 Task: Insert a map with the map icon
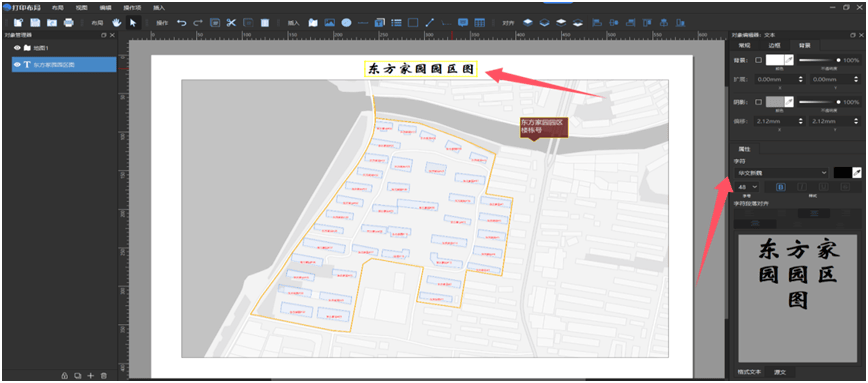[313, 23]
